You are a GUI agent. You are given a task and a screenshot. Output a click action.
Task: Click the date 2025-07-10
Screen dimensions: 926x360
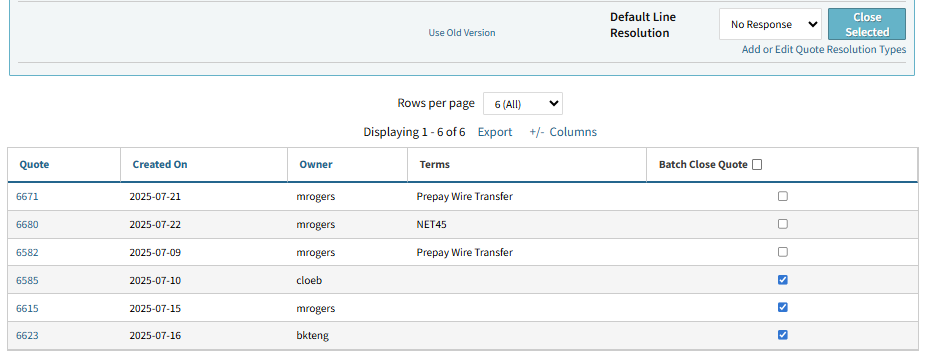(x=155, y=281)
